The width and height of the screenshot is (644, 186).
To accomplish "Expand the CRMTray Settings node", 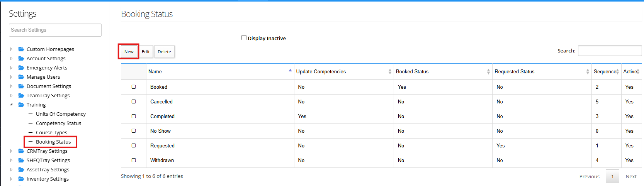I will point(11,151).
